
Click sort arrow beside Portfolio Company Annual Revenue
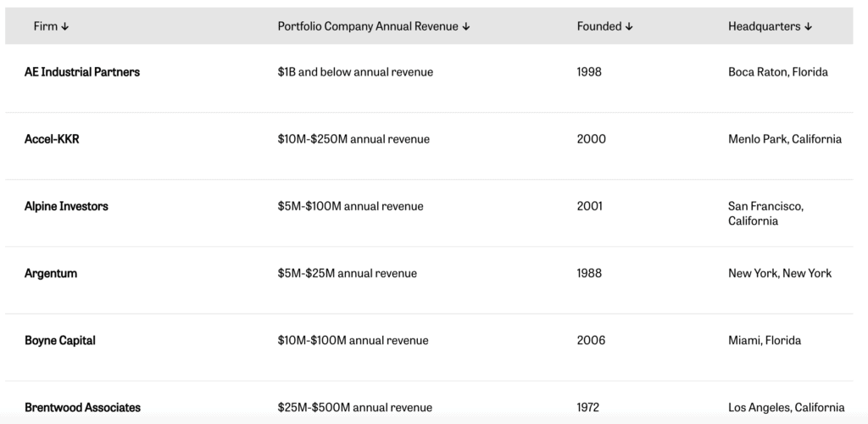coord(465,26)
